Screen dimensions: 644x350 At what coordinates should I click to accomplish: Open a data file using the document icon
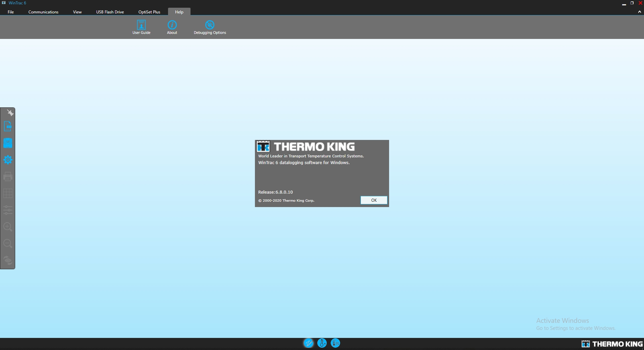tap(8, 127)
